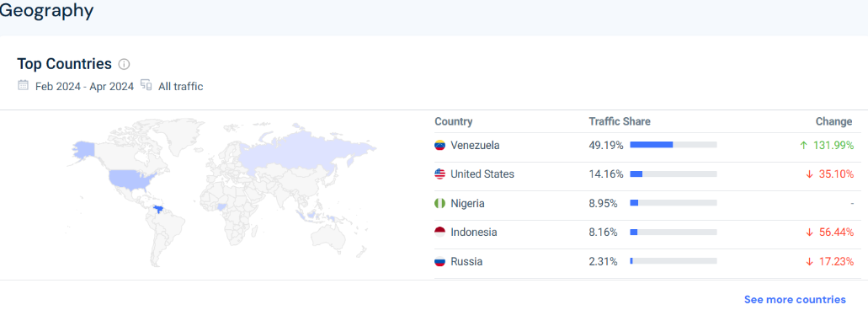Image resolution: width=868 pixels, height=310 pixels.
Task: Click the Nigeria flag icon
Action: click(x=439, y=204)
